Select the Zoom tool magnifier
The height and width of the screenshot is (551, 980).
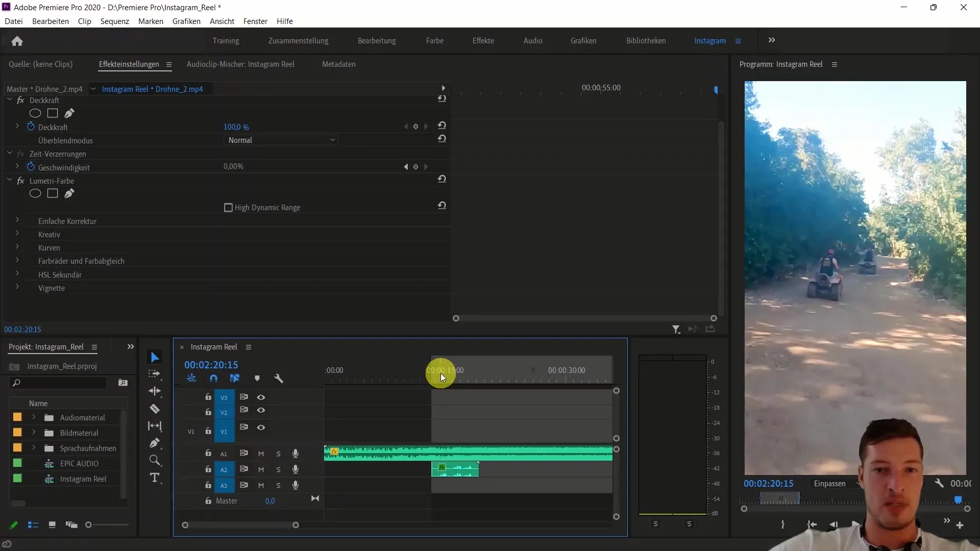(x=155, y=461)
